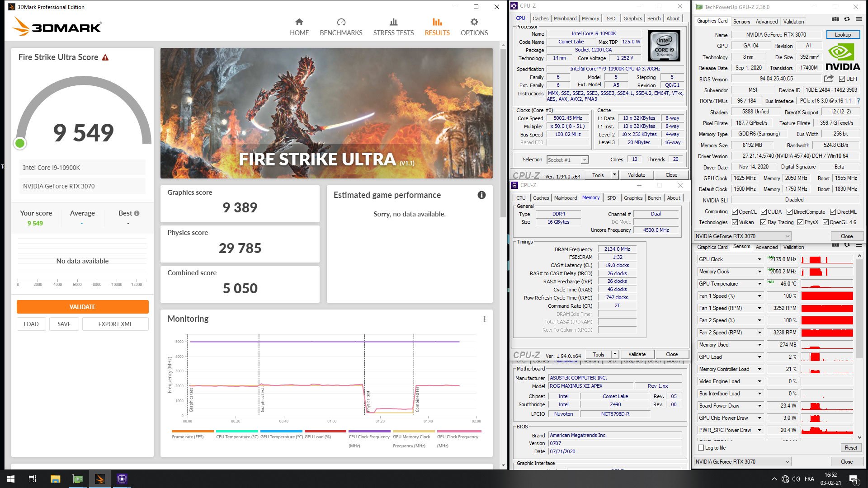868x488 pixels.
Task: Expand the GPU Temperature sensor dropdown
Action: click(759, 284)
